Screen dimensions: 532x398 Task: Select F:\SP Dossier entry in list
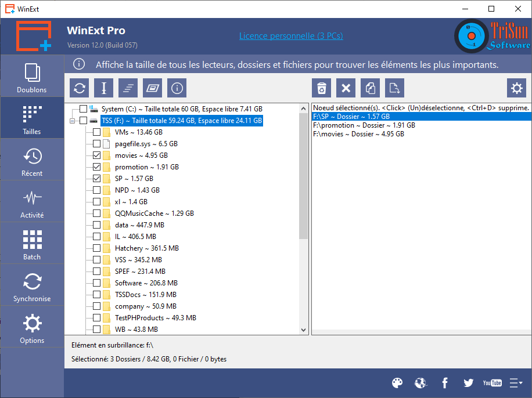422,116
